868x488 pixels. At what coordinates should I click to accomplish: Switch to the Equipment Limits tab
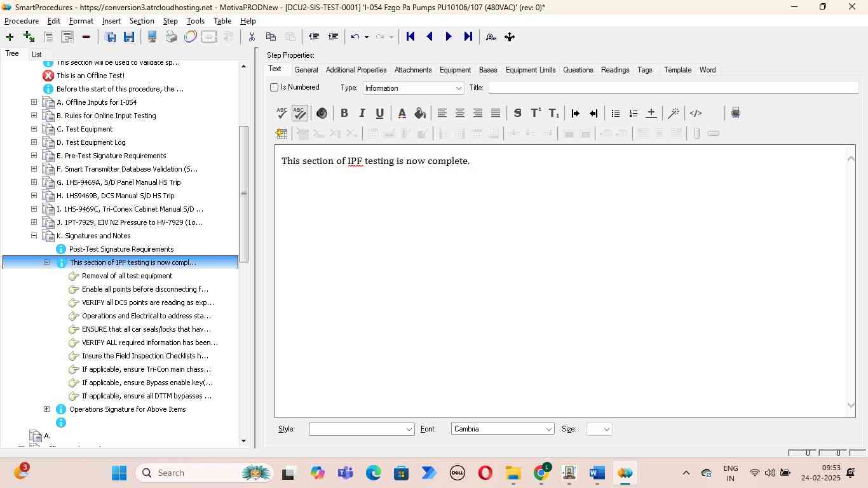(x=531, y=70)
